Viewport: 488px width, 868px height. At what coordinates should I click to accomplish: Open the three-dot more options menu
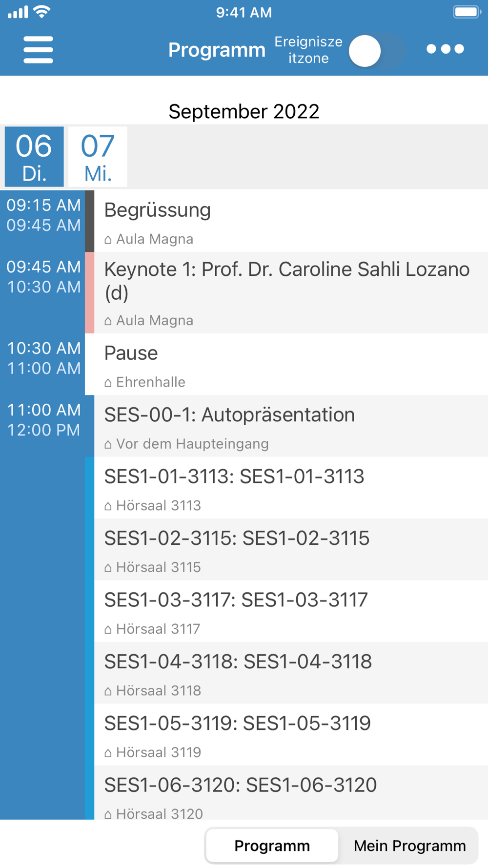point(445,49)
